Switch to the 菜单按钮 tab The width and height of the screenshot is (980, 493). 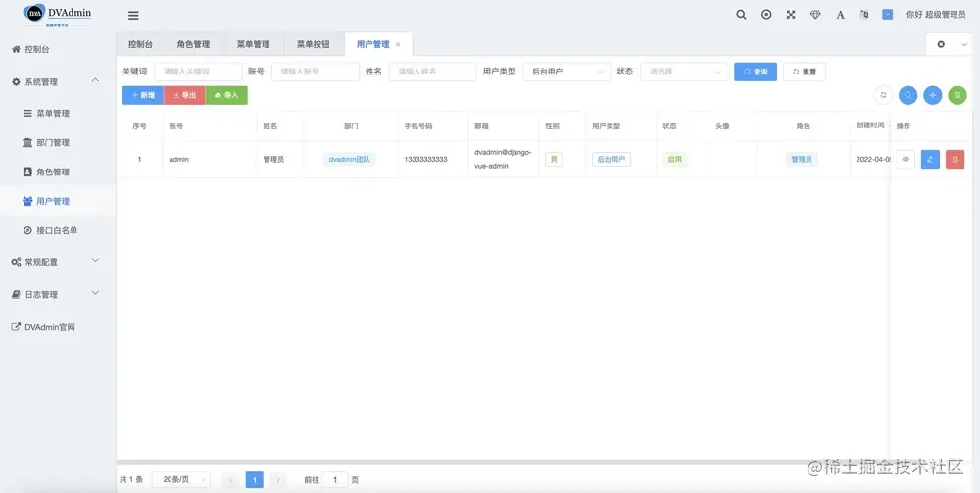tap(314, 44)
